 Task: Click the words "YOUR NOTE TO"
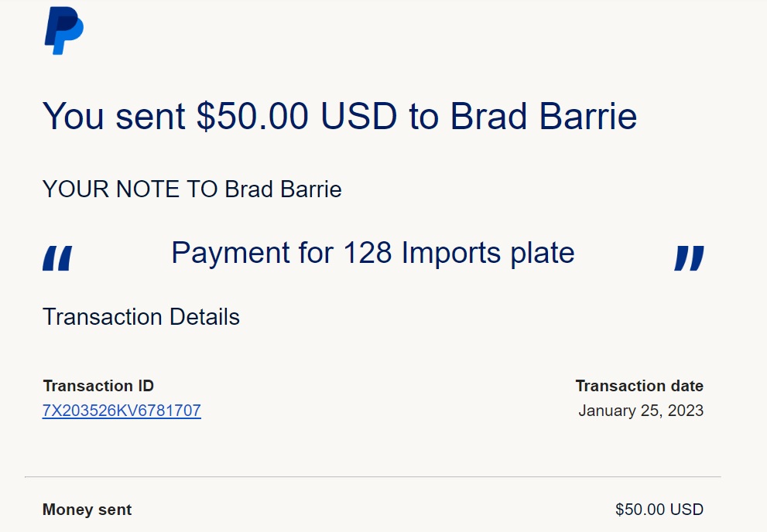point(130,189)
